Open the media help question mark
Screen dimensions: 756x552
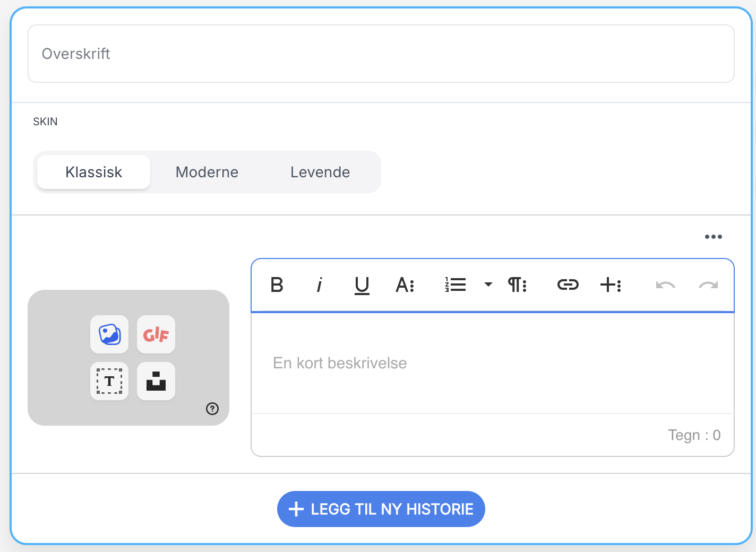[212, 409]
